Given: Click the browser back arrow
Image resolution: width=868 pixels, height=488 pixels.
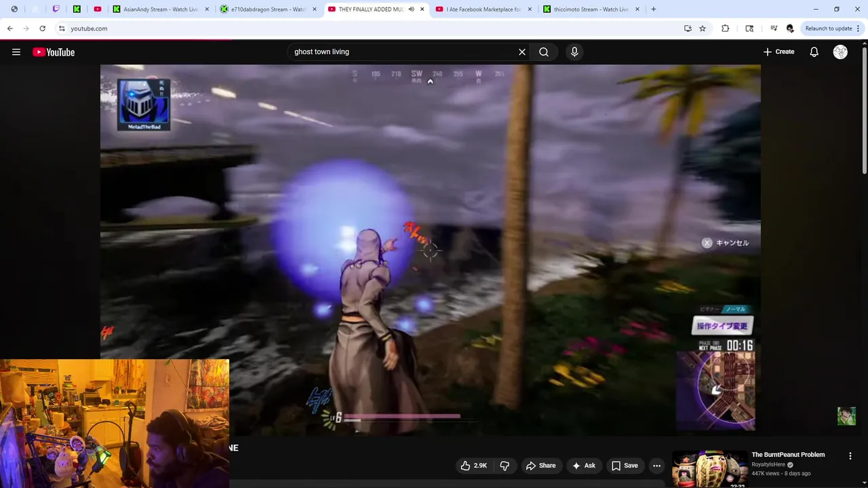Looking at the screenshot, I should coord(9,28).
